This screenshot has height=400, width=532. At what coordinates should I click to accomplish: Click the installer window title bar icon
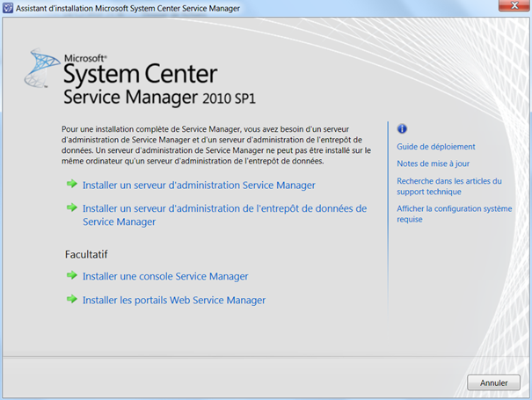(x=7, y=8)
